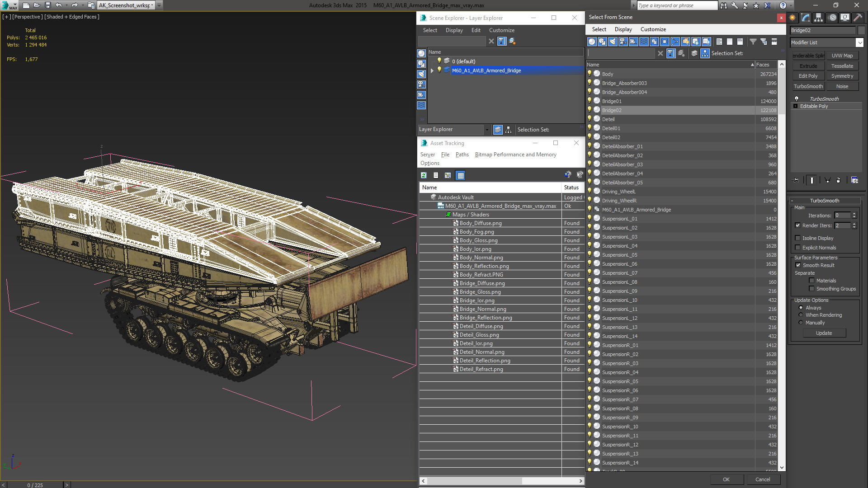The height and width of the screenshot is (488, 868).
Task: Open Configure Modifier Sets icon
Action: (x=854, y=180)
